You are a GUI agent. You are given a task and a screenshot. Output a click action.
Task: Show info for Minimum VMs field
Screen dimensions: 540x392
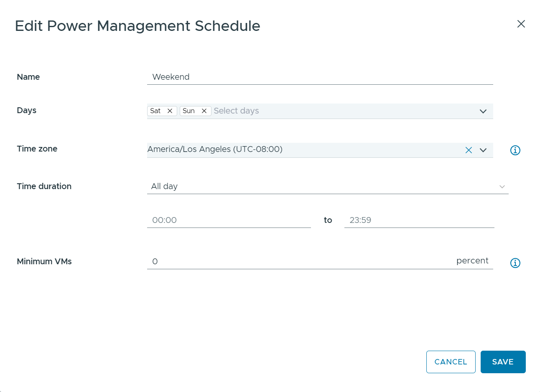[515, 263]
